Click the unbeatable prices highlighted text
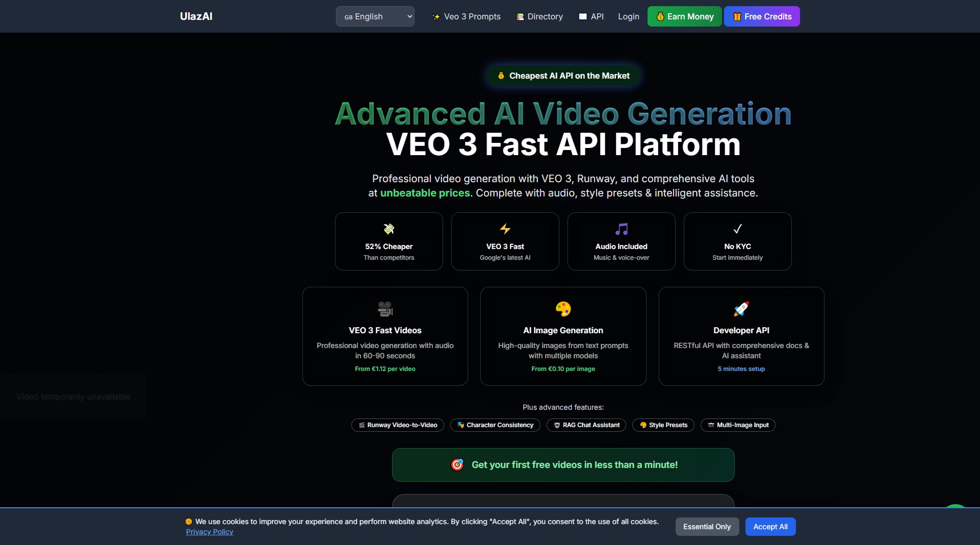Screen dimensions: 980x545 pos(426,193)
